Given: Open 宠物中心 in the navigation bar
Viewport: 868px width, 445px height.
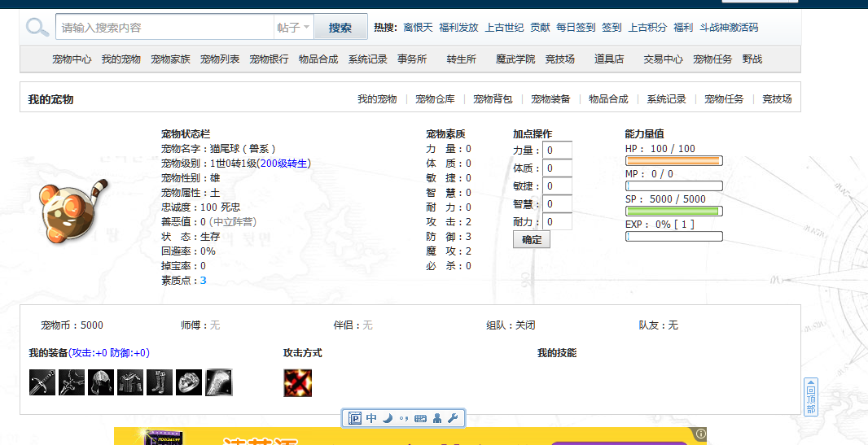Looking at the screenshot, I should click(72, 59).
